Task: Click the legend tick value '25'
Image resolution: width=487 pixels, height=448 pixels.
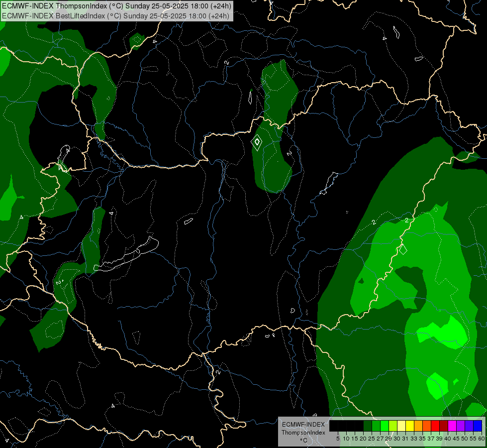Action: pyautogui.click(x=372, y=439)
